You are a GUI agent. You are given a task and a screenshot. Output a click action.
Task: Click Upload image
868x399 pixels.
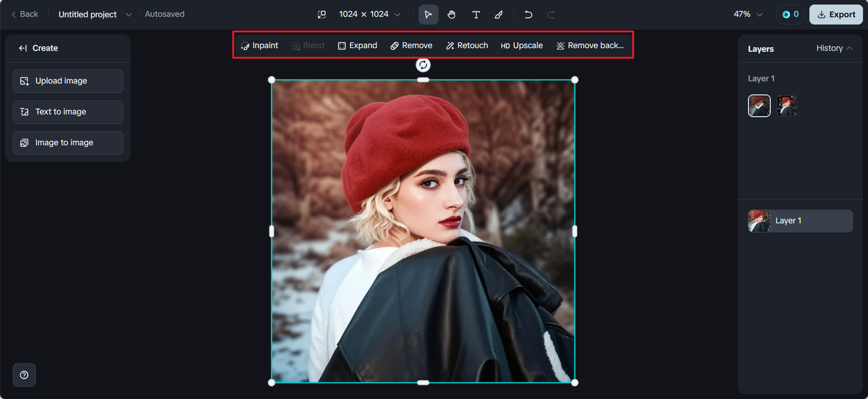pyautogui.click(x=68, y=81)
